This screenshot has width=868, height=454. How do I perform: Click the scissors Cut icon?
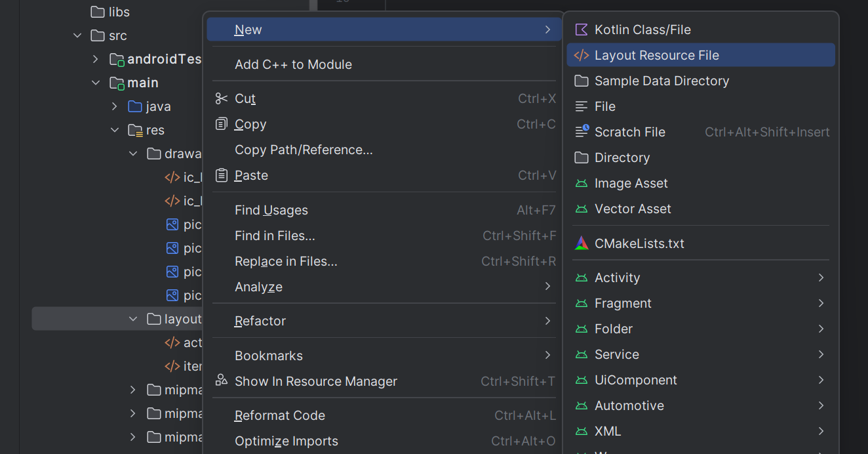tap(222, 98)
